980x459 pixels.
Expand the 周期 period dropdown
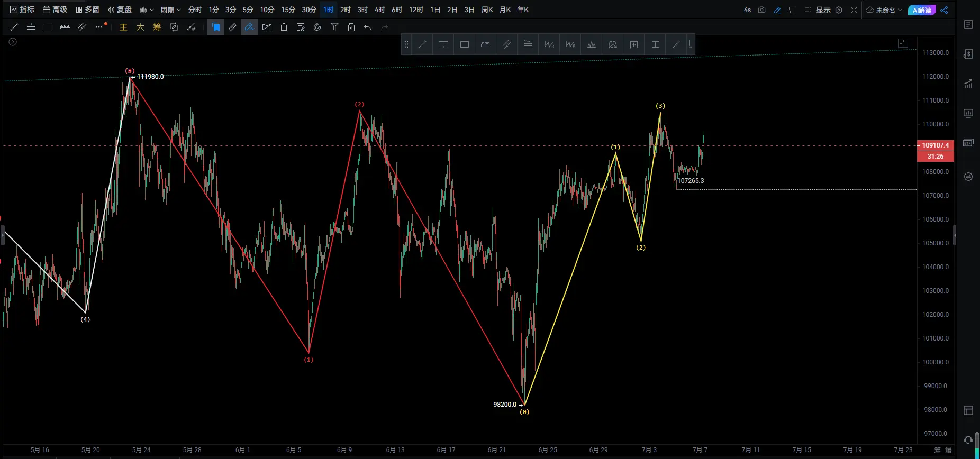point(170,10)
